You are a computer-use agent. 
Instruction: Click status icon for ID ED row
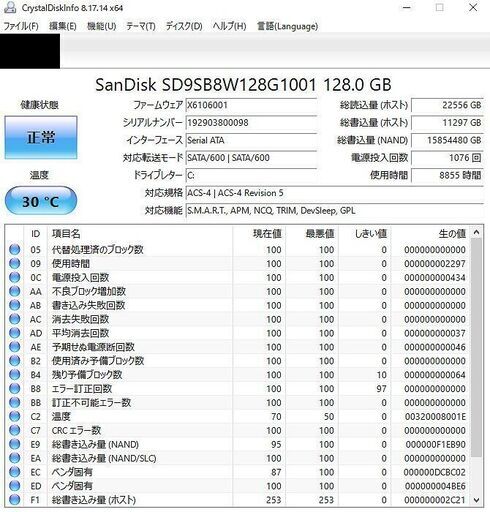14,486
